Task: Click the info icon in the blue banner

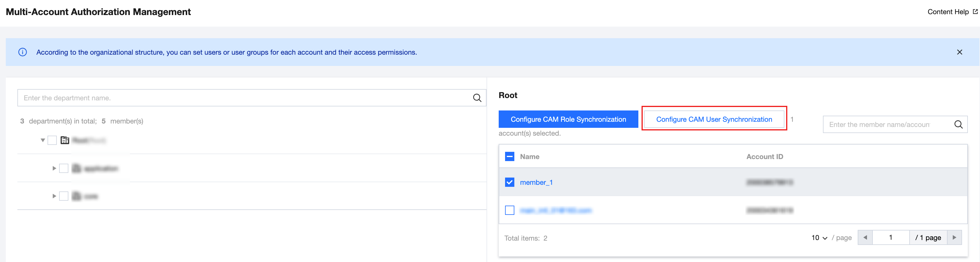Action: (x=23, y=52)
